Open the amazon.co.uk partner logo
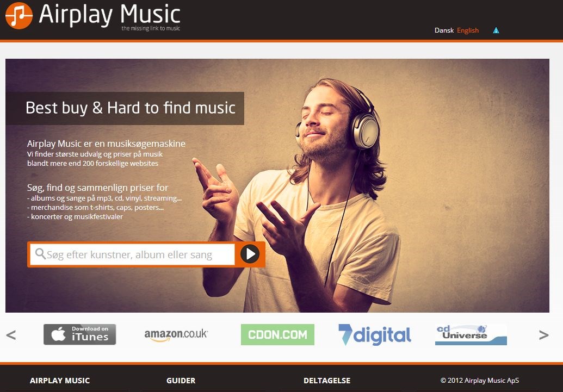This screenshot has width=563, height=392. click(176, 334)
